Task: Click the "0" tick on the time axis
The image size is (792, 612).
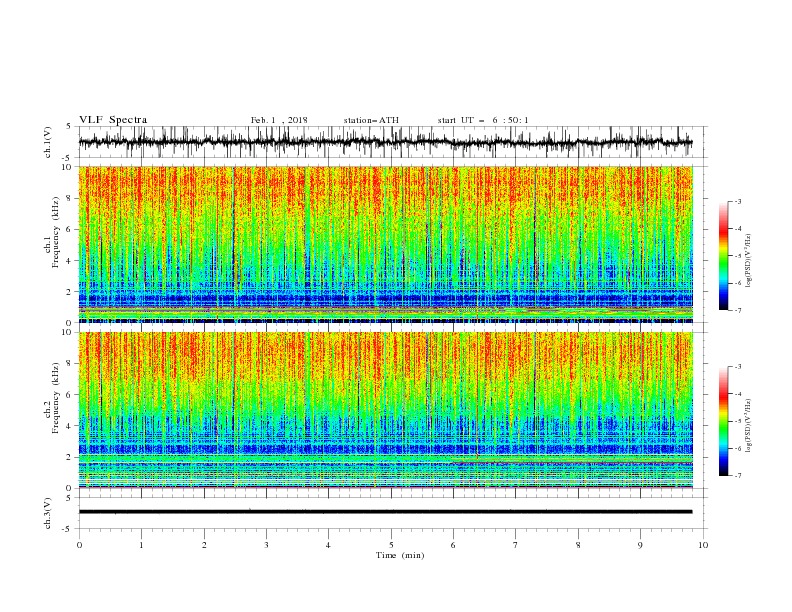Action: point(79,545)
